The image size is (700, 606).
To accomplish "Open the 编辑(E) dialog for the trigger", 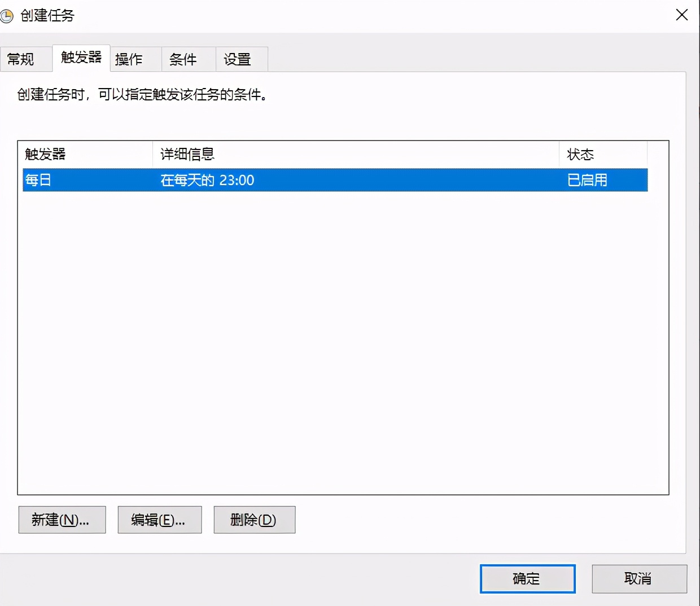I will point(159,520).
